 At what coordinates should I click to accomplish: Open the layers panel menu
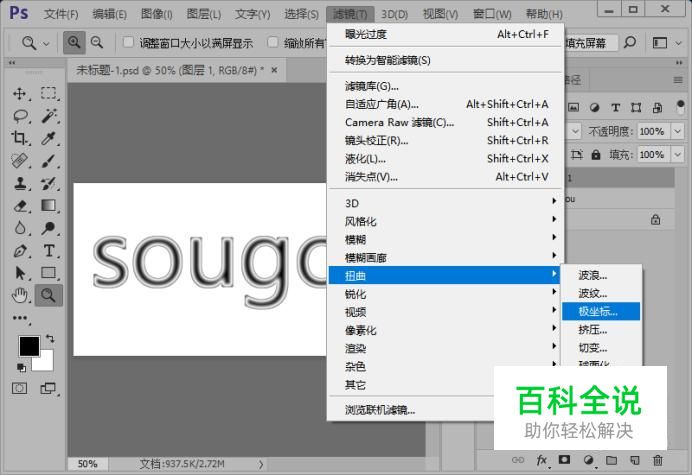click(678, 80)
